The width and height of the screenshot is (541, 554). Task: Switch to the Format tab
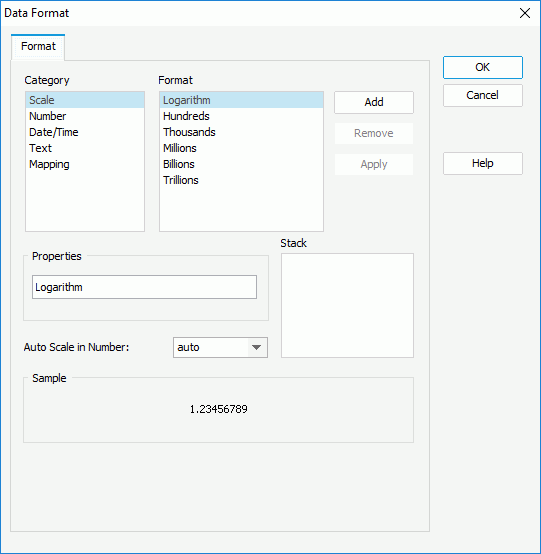(38, 46)
